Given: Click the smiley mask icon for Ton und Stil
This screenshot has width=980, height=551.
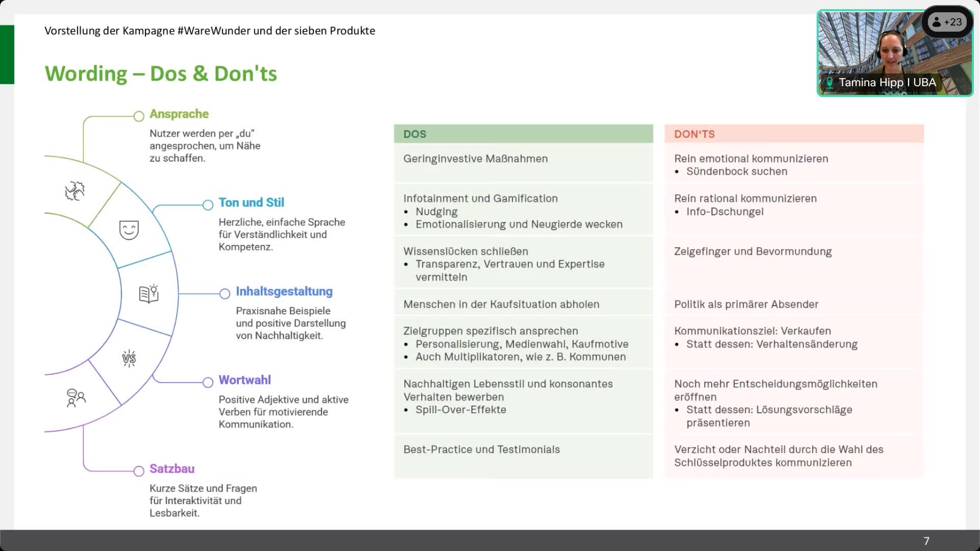Looking at the screenshot, I should pos(129,230).
